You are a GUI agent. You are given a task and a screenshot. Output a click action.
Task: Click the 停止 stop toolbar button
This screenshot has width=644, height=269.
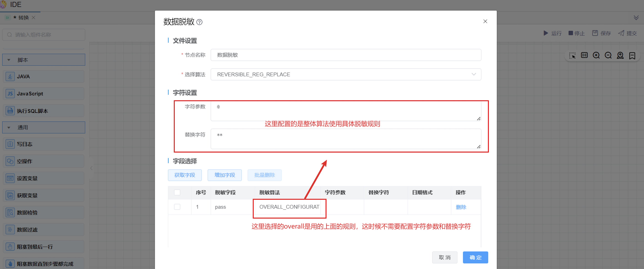coord(576,33)
